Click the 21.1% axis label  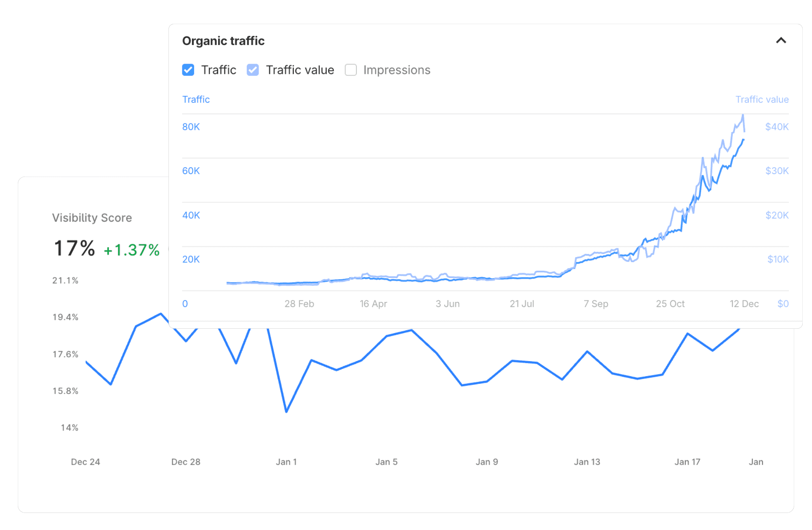pos(65,280)
